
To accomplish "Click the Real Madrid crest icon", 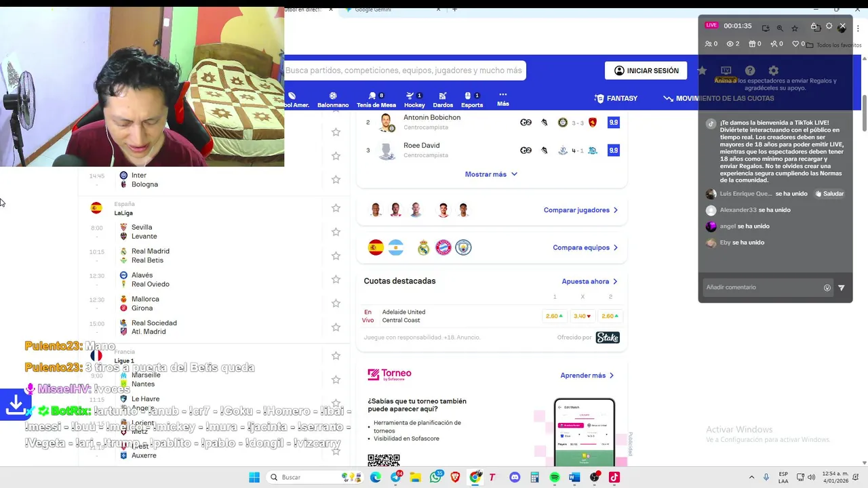I will click(423, 247).
